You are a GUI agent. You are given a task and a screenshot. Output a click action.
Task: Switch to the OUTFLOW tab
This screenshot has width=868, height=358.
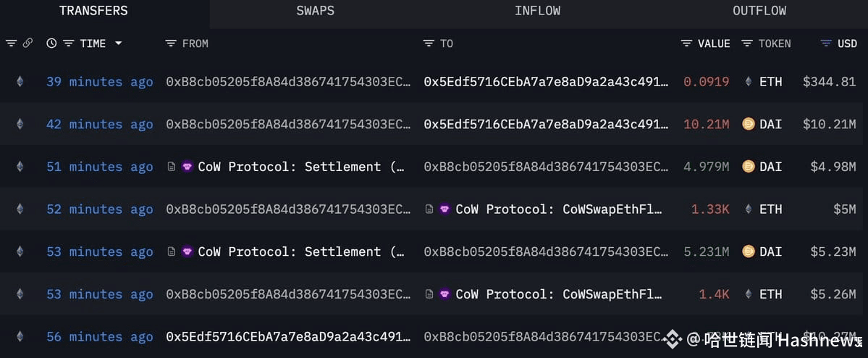click(x=759, y=11)
